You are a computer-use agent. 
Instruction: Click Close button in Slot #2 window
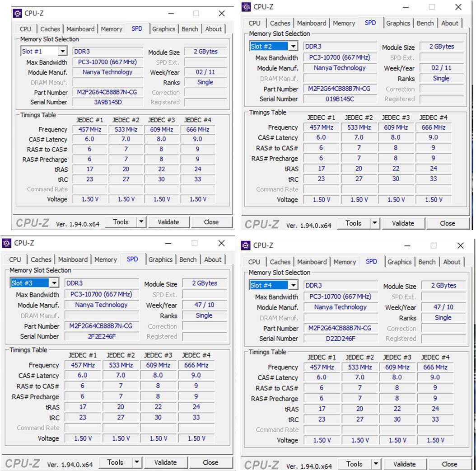click(x=448, y=223)
